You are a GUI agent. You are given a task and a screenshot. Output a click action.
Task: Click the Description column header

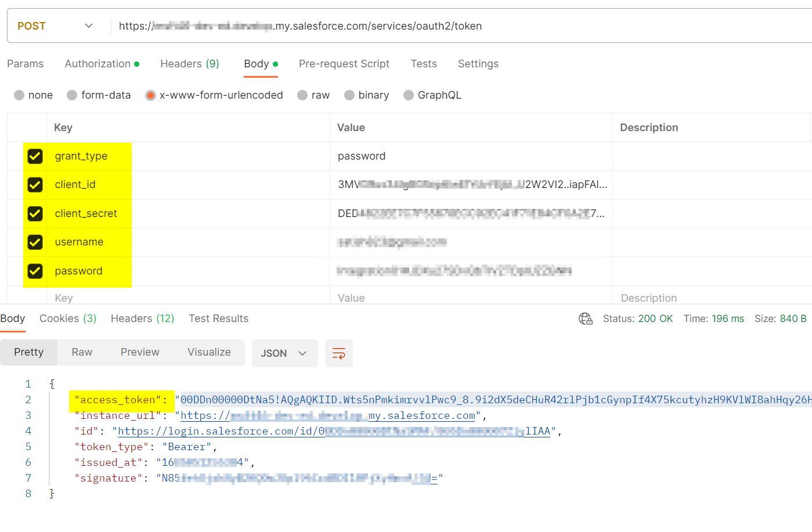pos(649,128)
